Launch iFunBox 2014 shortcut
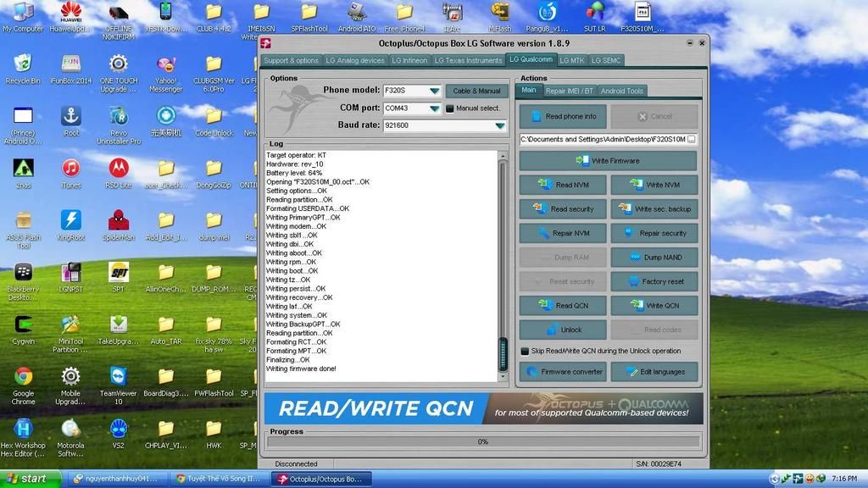 pyautogui.click(x=71, y=69)
